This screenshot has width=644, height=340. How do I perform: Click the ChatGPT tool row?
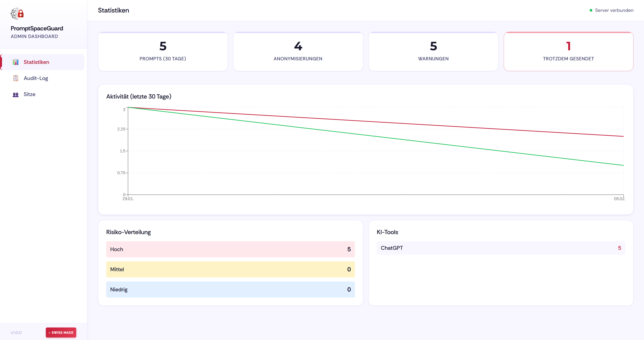(x=501, y=248)
